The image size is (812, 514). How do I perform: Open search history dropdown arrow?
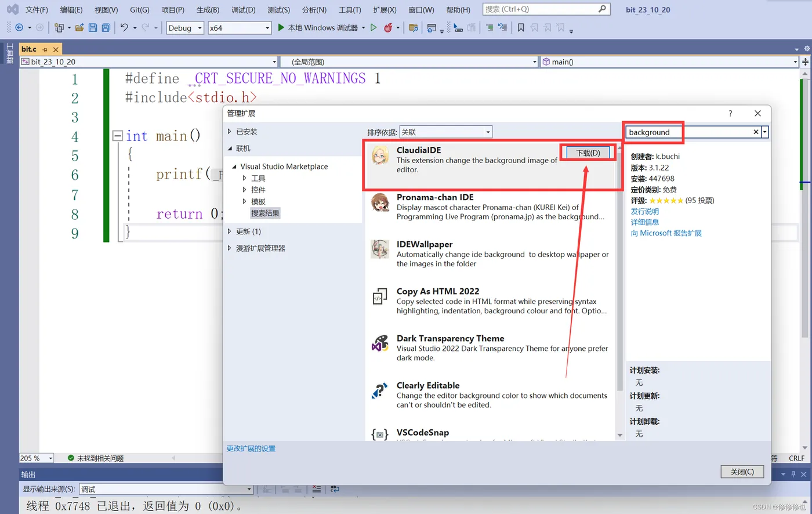(x=765, y=132)
